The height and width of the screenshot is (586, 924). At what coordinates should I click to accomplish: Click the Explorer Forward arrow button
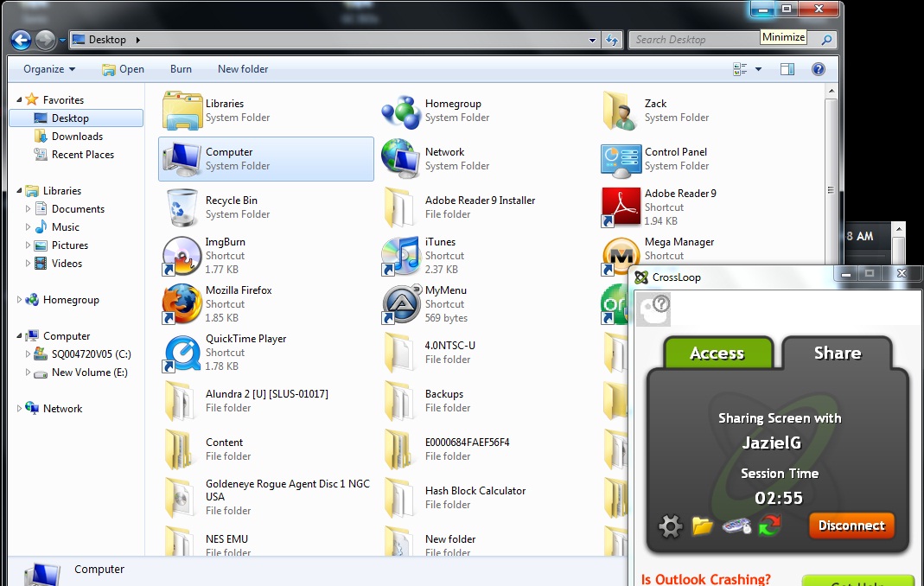point(45,40)
